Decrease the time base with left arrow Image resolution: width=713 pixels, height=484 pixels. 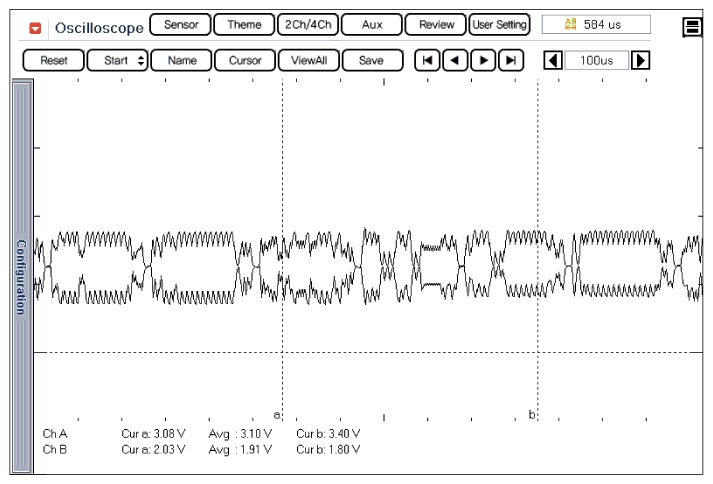coord(551,60)
